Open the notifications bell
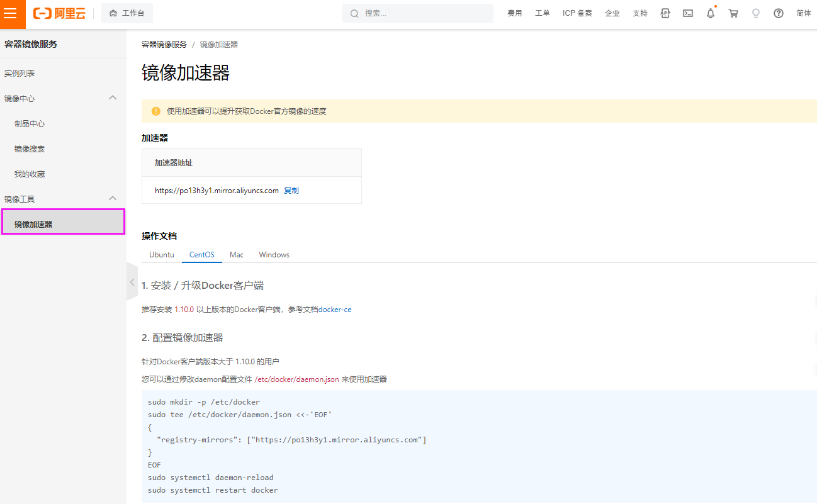Image resolution: width=817 pixels, height=504 pixels. pos(711,13)
